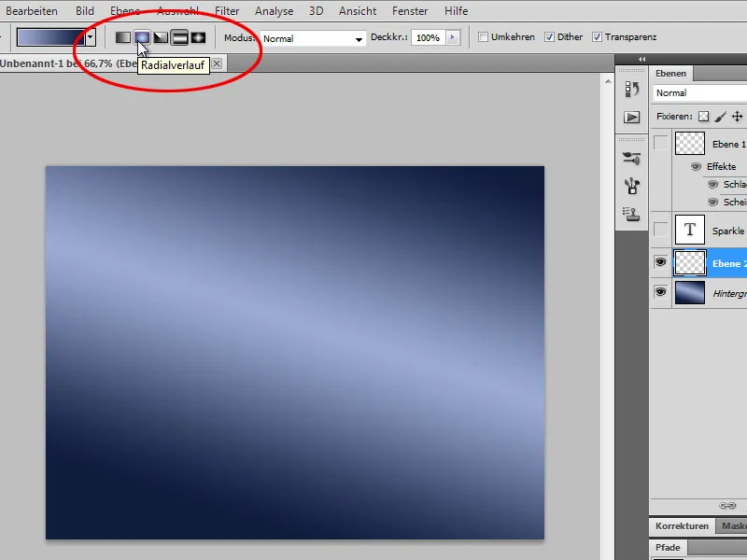Open the Fenster menu
Viewport: 747px width, 560px height.
(410, 11)
